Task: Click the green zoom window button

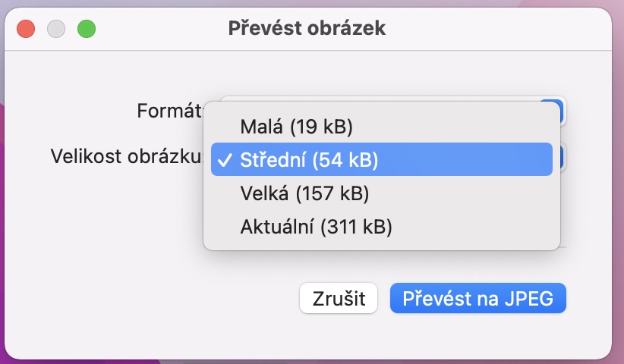Action: (x=87, y=29)
